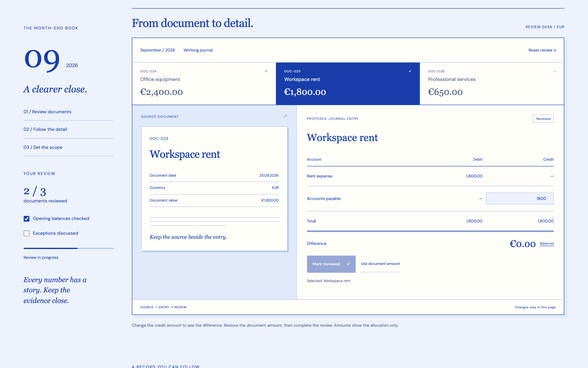Click Use document amount
The width and height of the screenshot is (588, 368).
(x=380, y=264)
